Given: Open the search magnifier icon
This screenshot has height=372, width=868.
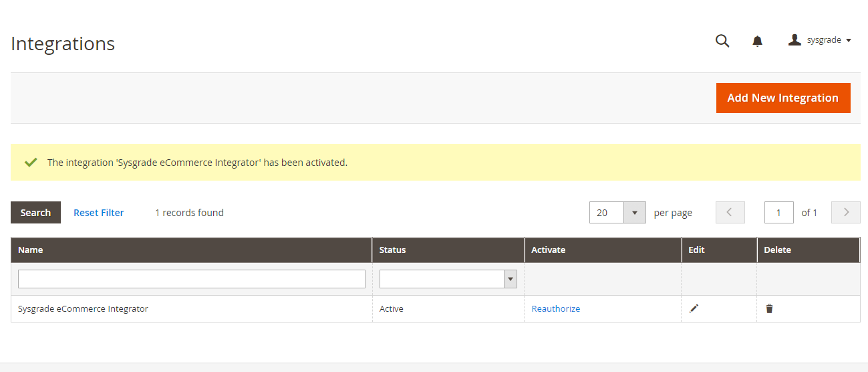Looking at the screenshot, I should coord(722,41).
